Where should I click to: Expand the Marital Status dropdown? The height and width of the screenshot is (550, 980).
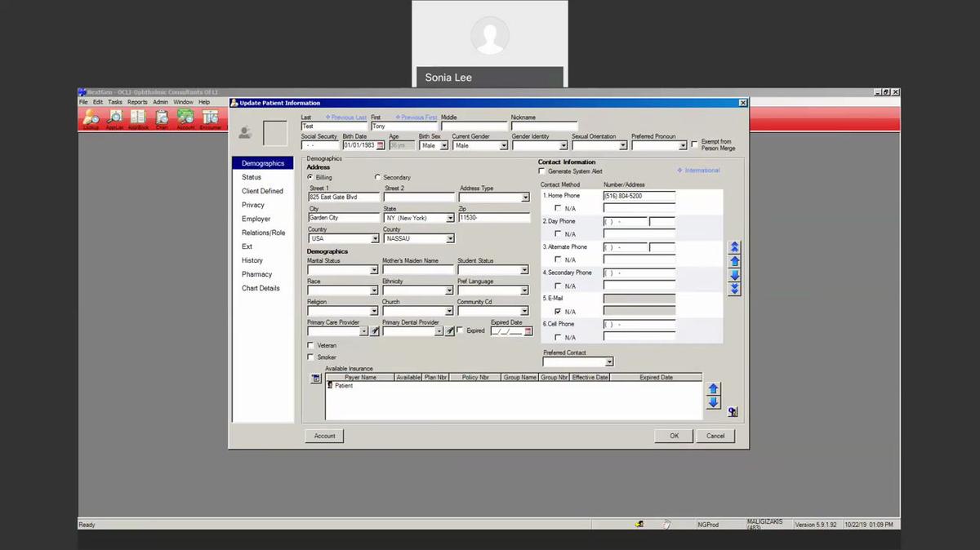(374, 270)
